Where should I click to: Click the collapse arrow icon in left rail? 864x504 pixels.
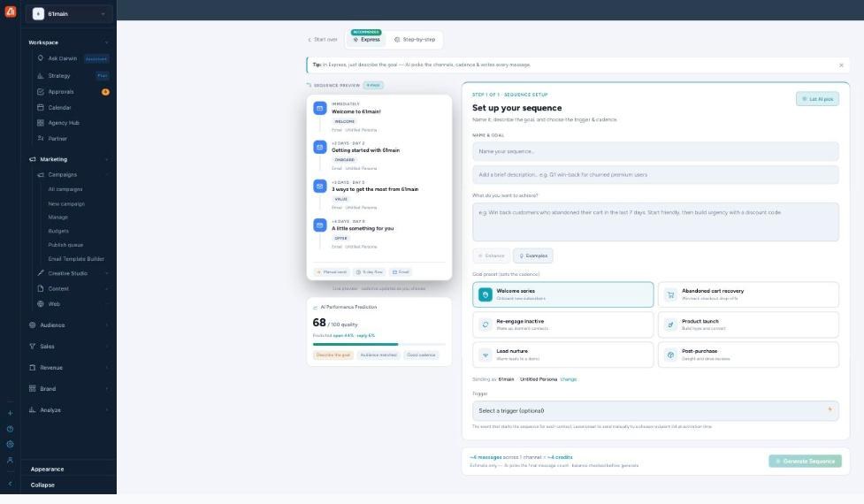pyautogui.click(x=10, y=484)
